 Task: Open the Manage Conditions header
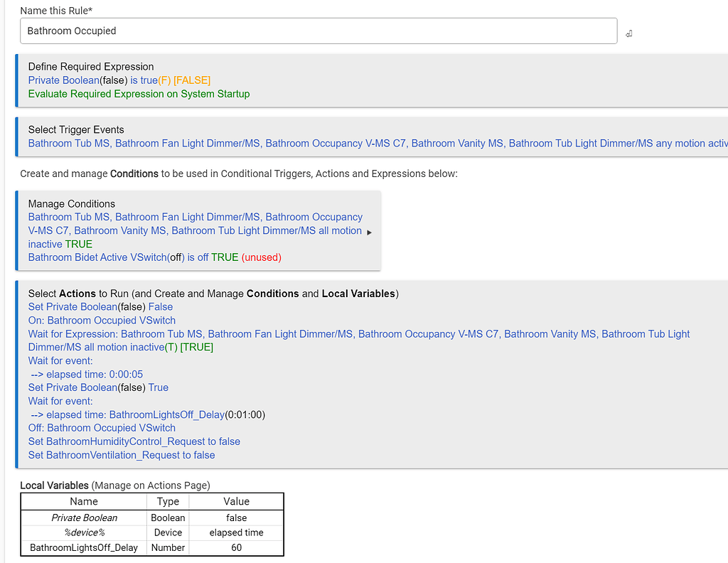72,203
